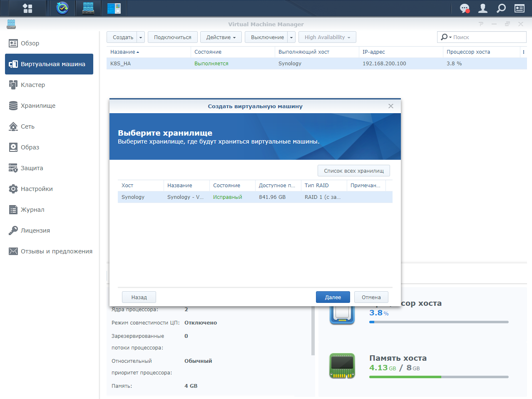Screen dimensions: 532x399
Task: Open the notifications chat bubble icon
Action: 465,8
